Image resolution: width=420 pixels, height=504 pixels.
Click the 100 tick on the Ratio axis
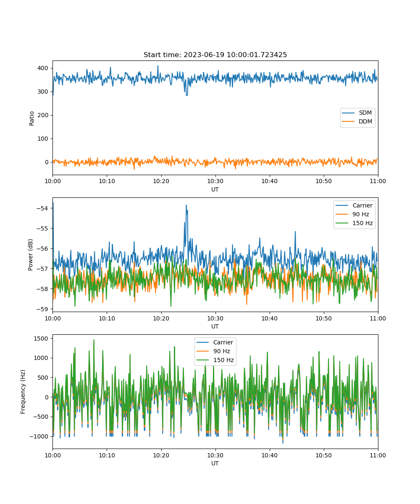[43, 139]
